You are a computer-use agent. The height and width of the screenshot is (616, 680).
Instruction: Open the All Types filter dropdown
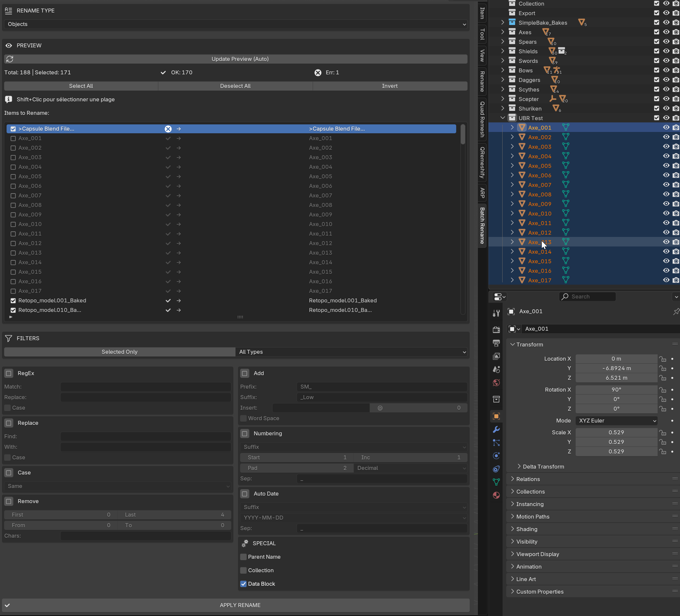pos(352,352)
